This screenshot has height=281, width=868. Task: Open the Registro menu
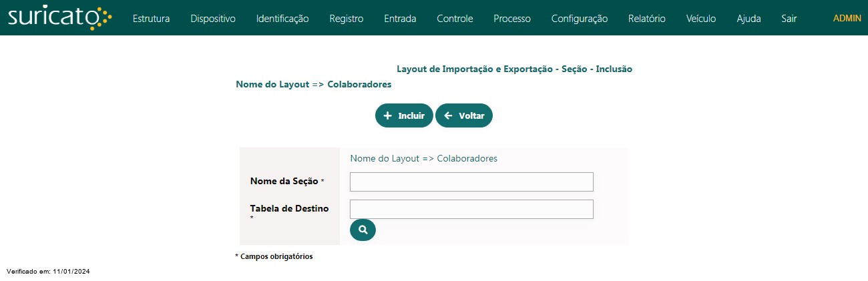347,19
